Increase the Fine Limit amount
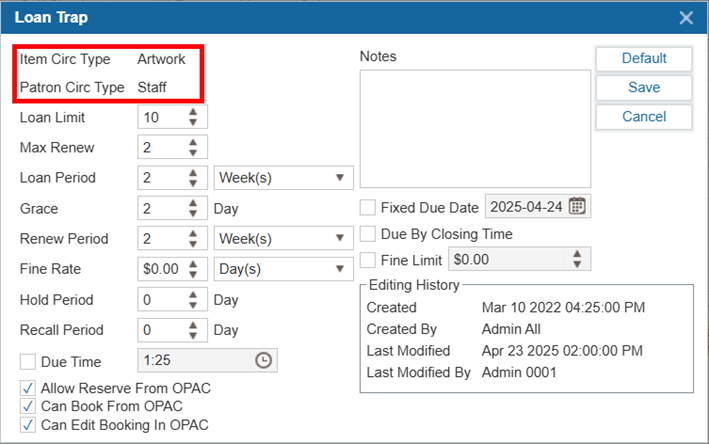 coord(576,254)
